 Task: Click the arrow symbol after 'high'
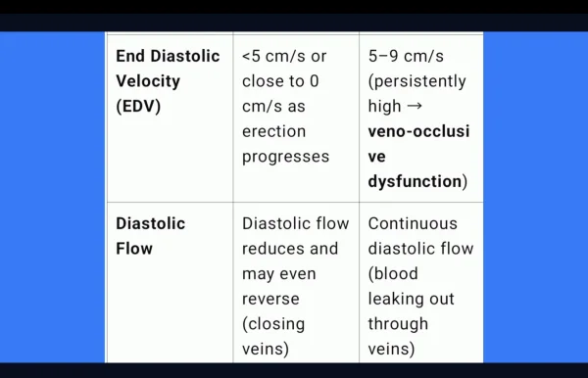click(415, 106)
